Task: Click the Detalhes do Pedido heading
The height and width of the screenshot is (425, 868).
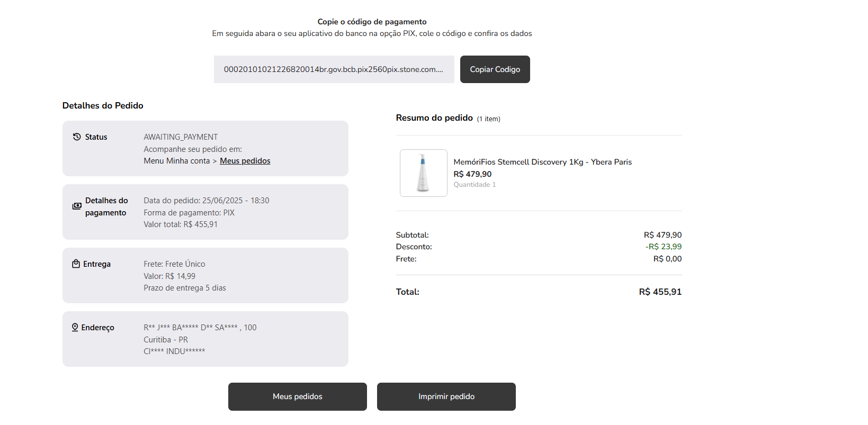Action: (x=103, y=105)
